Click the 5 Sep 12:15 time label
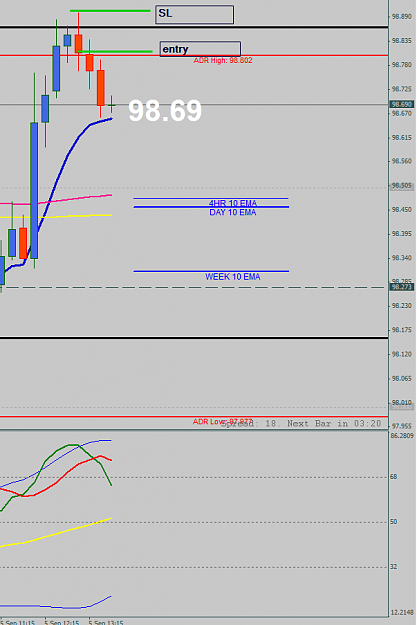The width and height of the screenshot is (417, 625). tap(62, 622)
